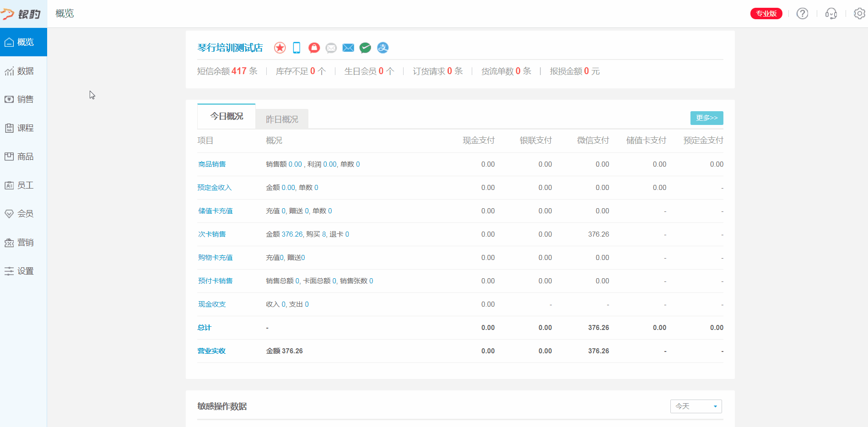Open the 次卡销售 row link

pyautogui.click(x=212, y=234)
